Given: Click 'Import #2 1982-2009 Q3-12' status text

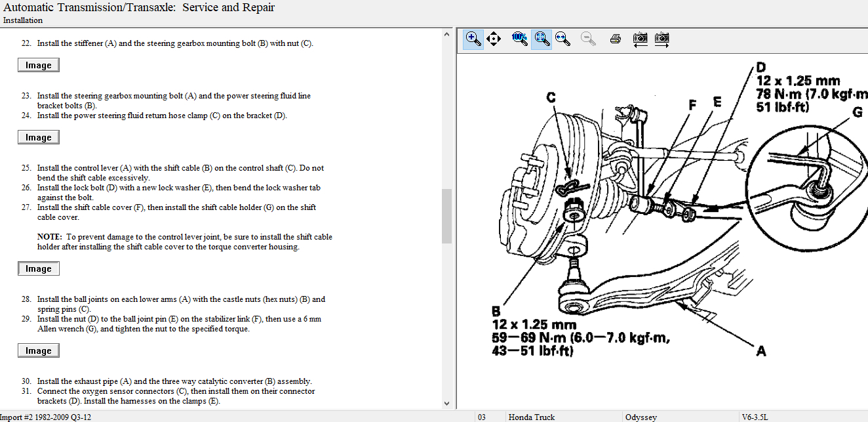Looking at the screenshot, I should click(45, 417).
